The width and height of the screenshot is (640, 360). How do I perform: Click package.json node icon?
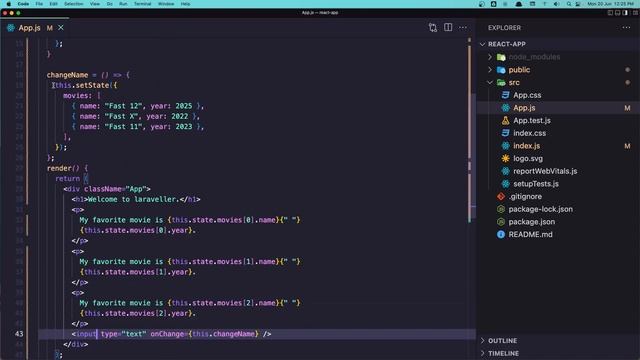pyautogui.click(x=501, y=222)
